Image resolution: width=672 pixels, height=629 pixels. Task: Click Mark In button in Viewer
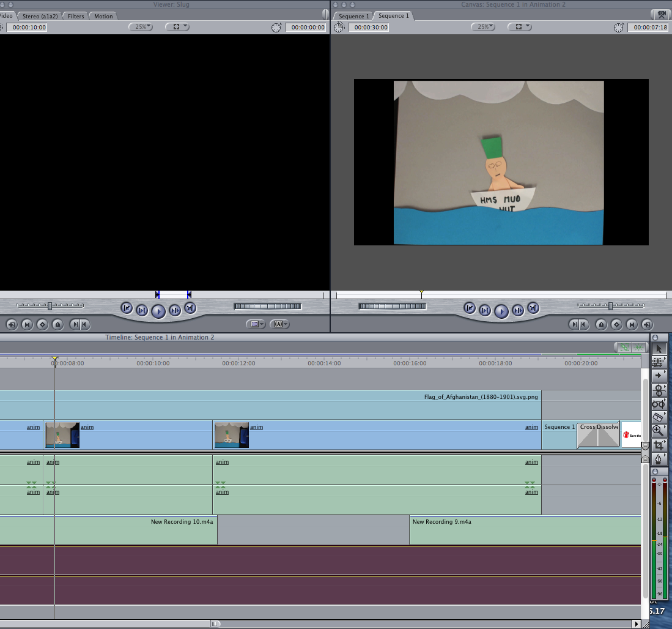[75, 324]
